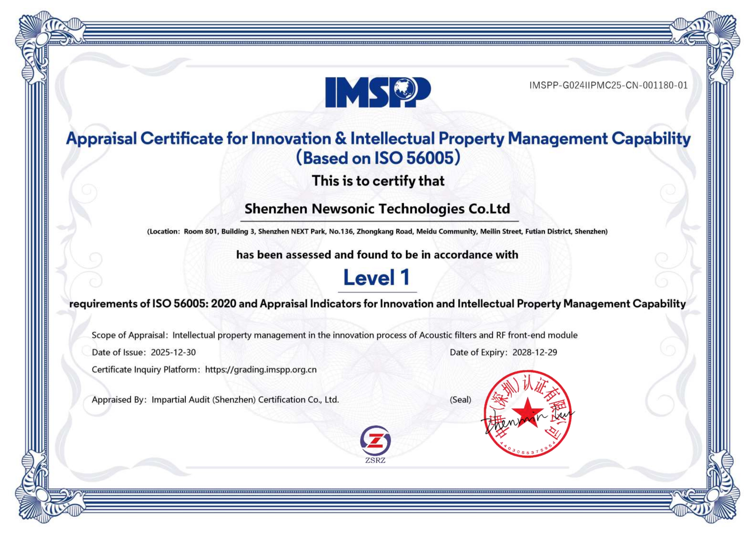
Task: Select certificate number IMSPP-G024IIPMC25-CN-001180-01
Action: (608, 85)
